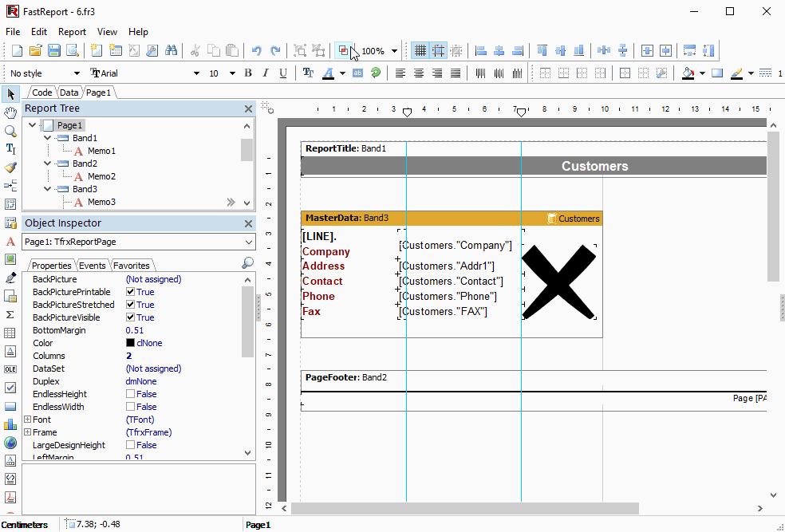Justify text with block align icon
Screen dimensions: 785x532
[455, 73]
